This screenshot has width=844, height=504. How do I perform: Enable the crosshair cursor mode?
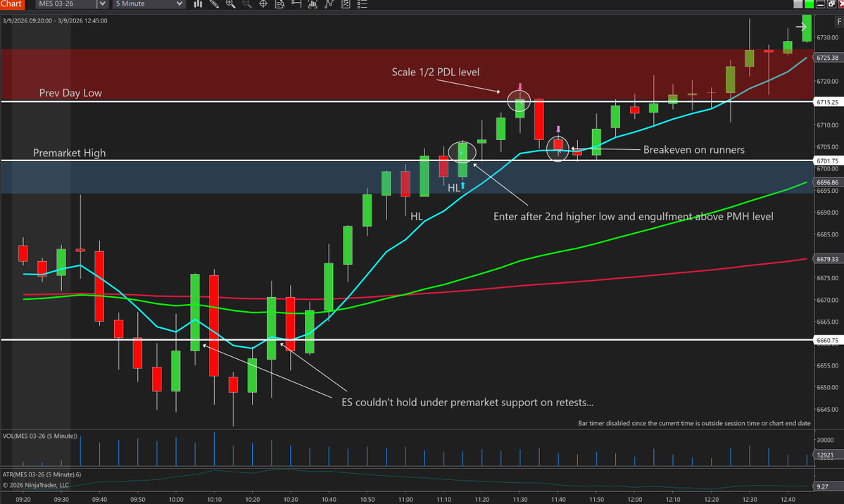click(263, 4)
